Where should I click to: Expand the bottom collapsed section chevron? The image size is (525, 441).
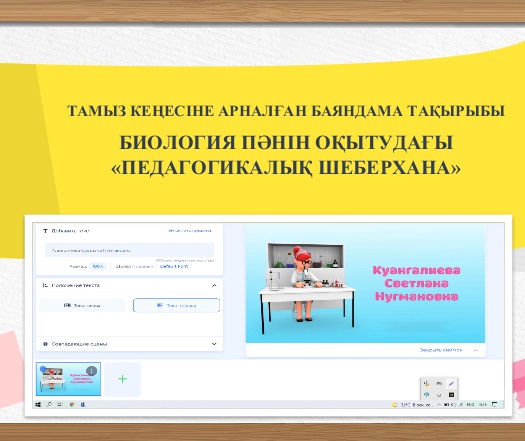214,344
